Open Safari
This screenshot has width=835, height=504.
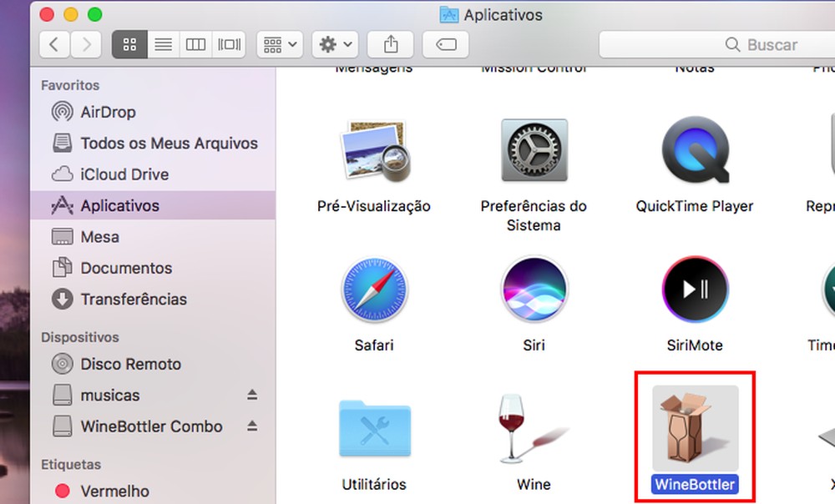(373, 289)
